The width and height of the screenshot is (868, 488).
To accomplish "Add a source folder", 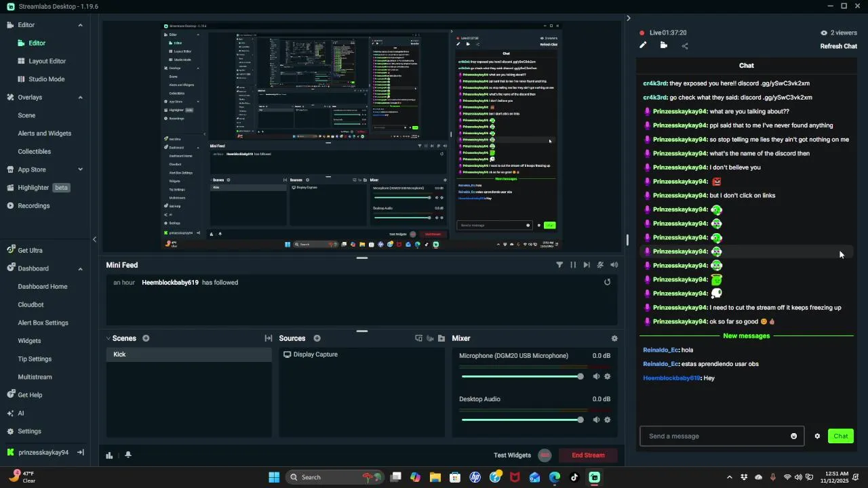I will [441, 338].
